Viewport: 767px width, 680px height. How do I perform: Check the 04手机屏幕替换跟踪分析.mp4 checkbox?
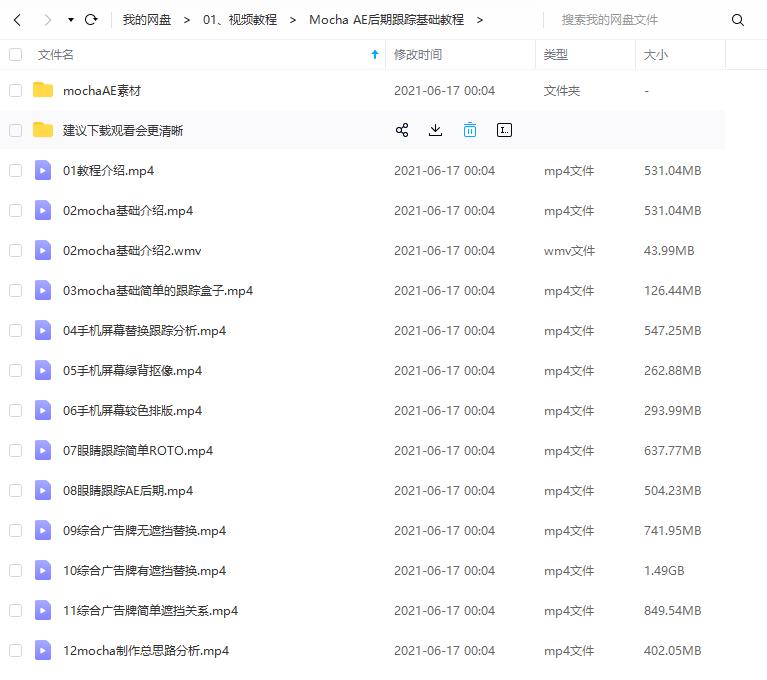pyautogui.click(x=16, y=331)
